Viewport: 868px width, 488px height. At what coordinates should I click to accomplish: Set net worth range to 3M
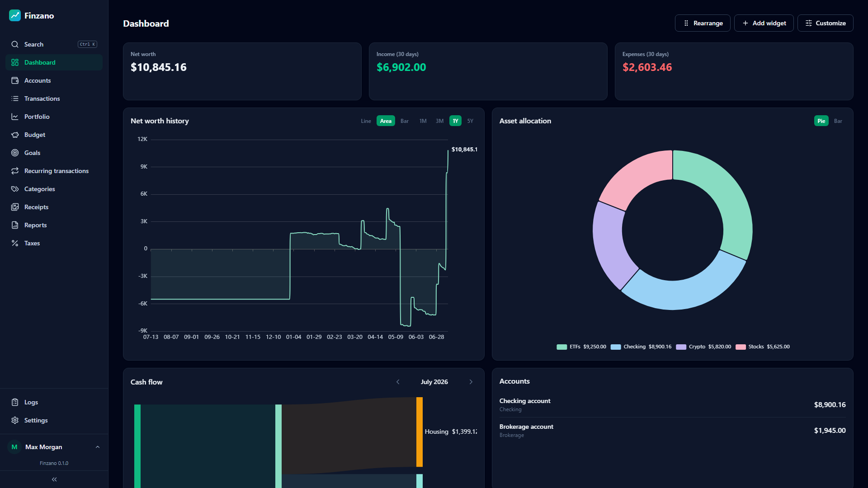[439, 121]
